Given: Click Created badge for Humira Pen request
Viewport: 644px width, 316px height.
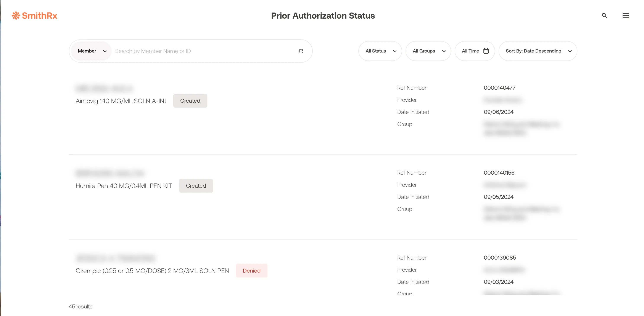Looking at the screenshot, I should [x=196, y=186].
